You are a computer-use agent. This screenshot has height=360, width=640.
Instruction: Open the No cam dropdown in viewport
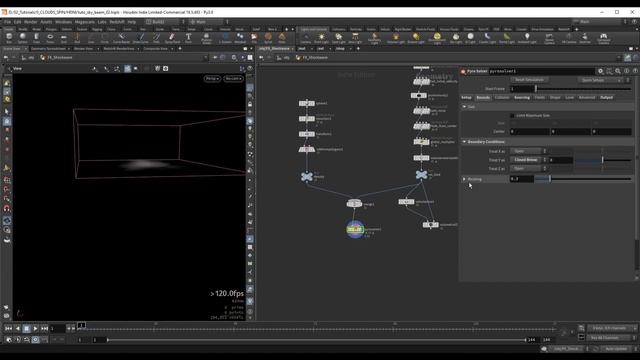[x=233, y=78]
